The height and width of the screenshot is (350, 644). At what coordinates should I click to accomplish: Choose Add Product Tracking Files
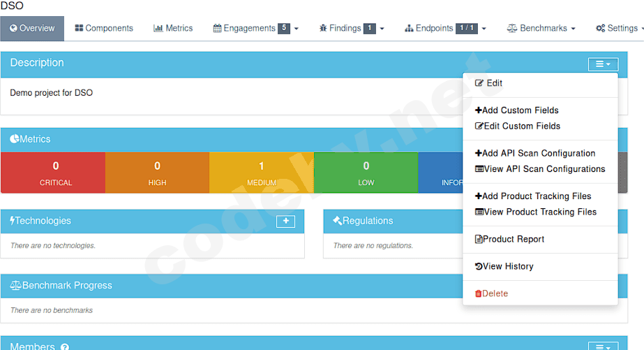pos(540,196)
